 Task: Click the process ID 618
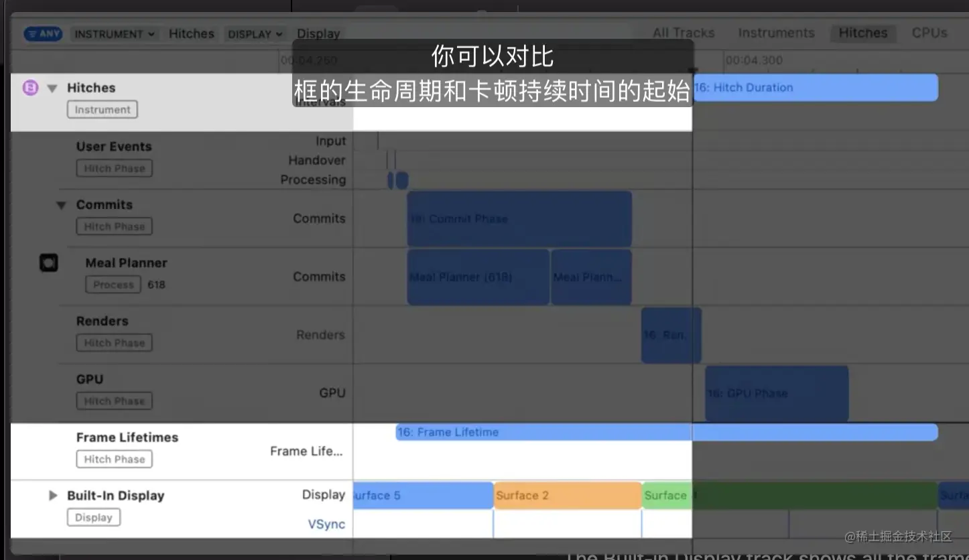[157, 285]
